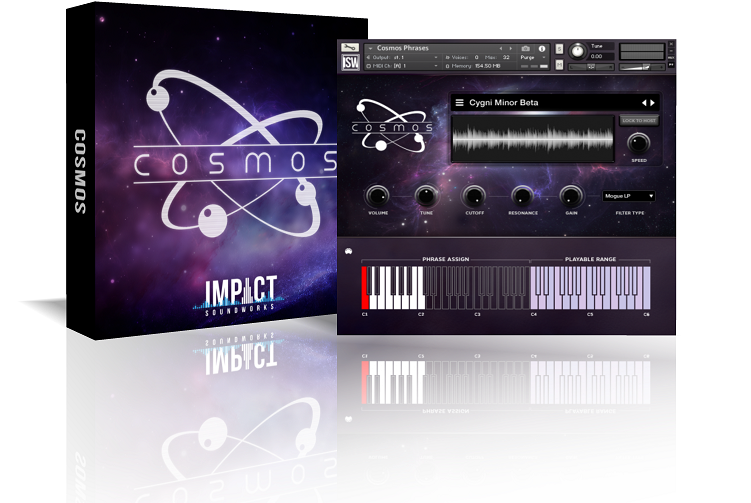This screenshot has width=751, height=503.
Task: Go to the previous instrument with the header left arrow
Action: [501, 48]
